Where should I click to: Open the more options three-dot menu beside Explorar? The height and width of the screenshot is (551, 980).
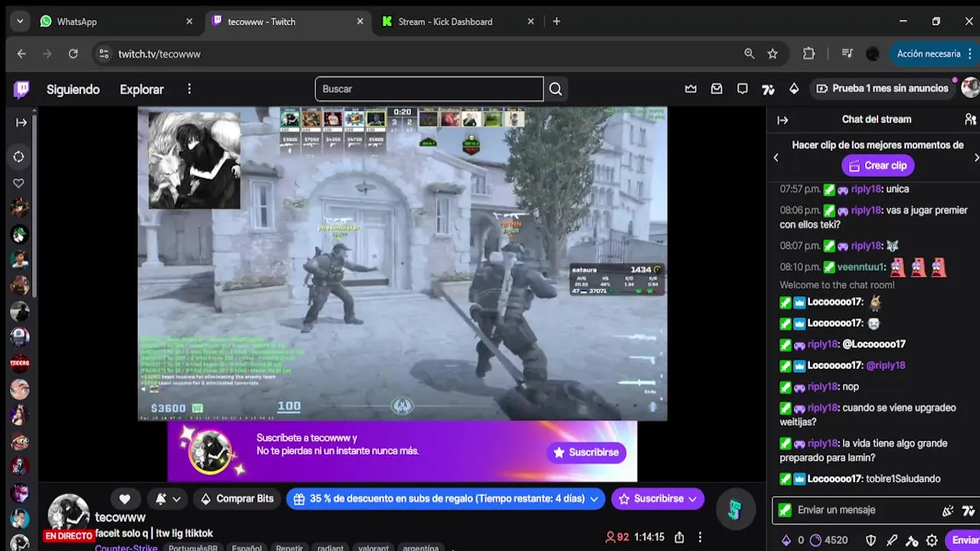point(189,90)
